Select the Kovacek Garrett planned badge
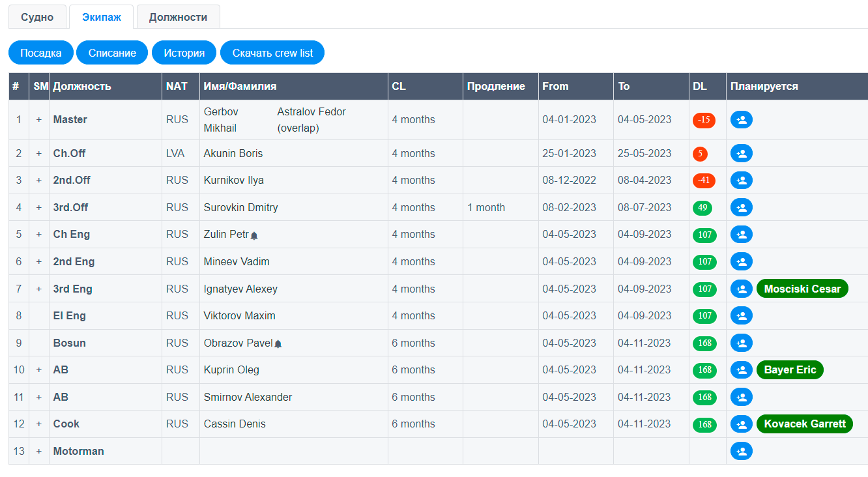 point(804,424)
